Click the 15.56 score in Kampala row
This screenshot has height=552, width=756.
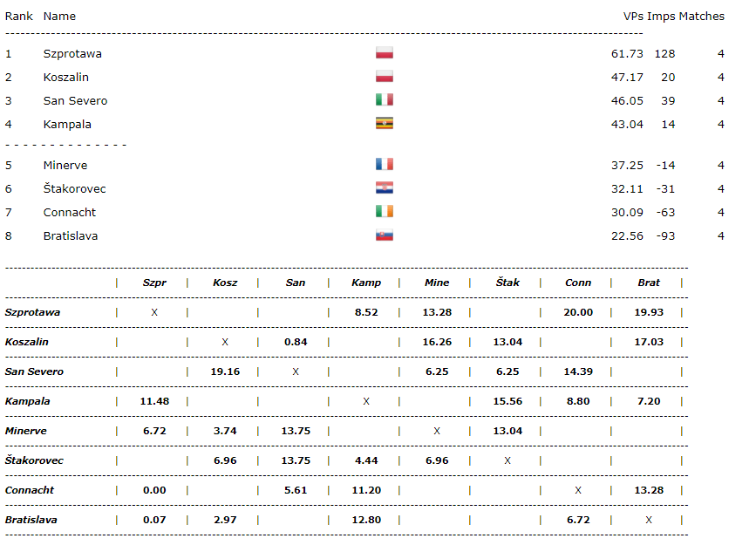507,401
